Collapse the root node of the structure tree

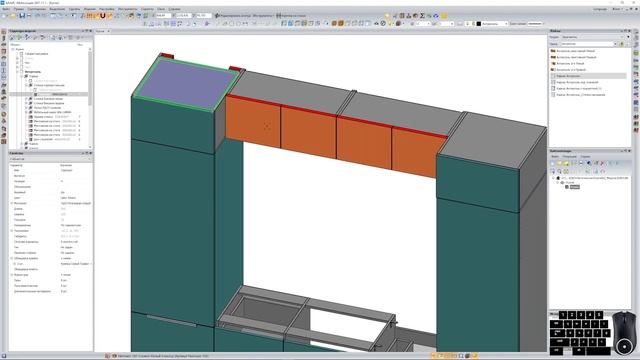pos(13,49)
